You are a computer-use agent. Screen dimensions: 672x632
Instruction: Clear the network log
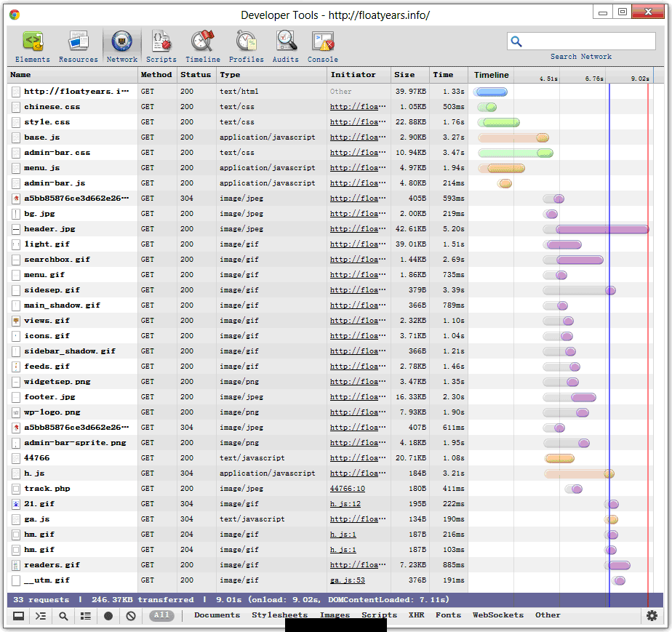tap(131, 616)
